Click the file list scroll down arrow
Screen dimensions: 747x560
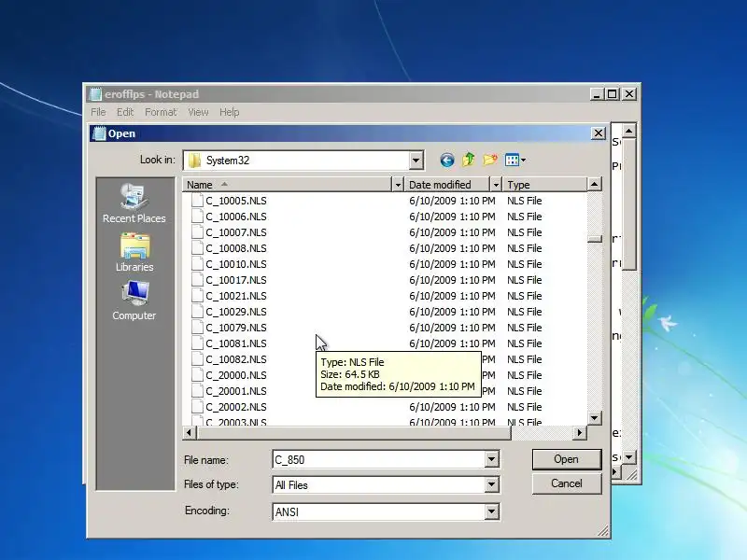point(595,418)
